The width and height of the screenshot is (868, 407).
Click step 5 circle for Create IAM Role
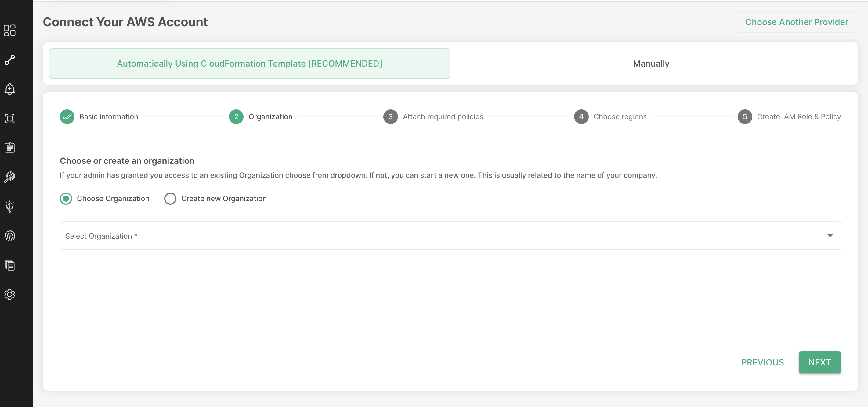click(745, 116)
